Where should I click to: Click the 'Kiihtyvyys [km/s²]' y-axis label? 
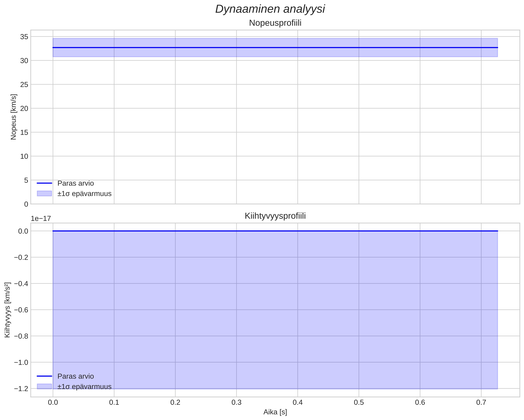[7, 310]
